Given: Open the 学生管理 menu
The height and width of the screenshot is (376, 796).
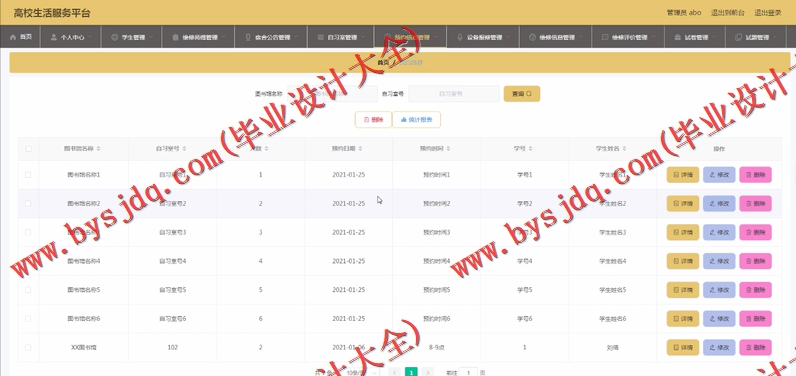Looking at the screenshot, I should point(132,37).
